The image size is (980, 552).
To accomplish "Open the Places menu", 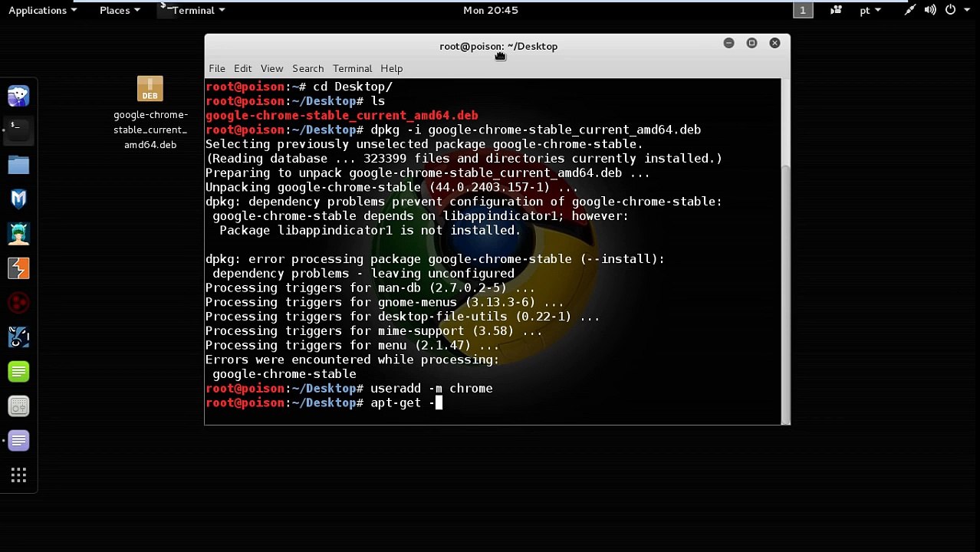I will click(120, 10).
